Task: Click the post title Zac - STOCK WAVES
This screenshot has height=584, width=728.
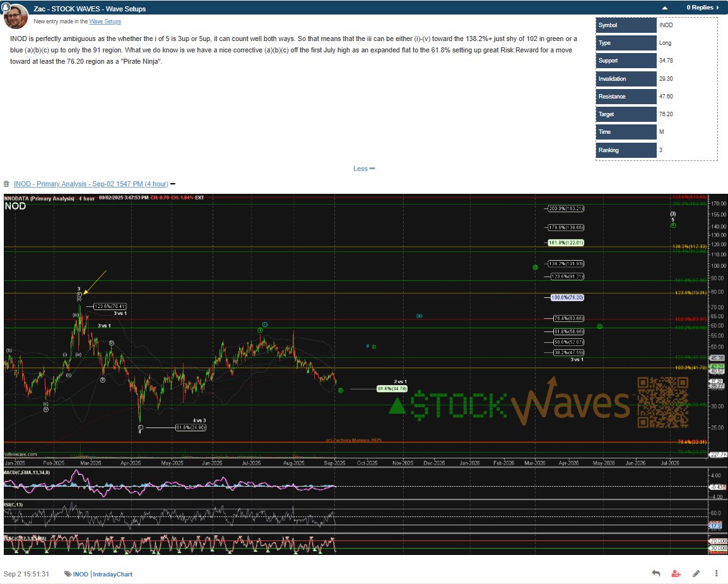Action: [90, 9]
